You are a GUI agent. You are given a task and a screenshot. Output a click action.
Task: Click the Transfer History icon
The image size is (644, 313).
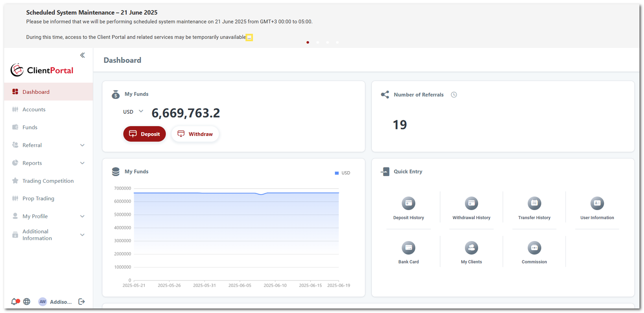534,203
